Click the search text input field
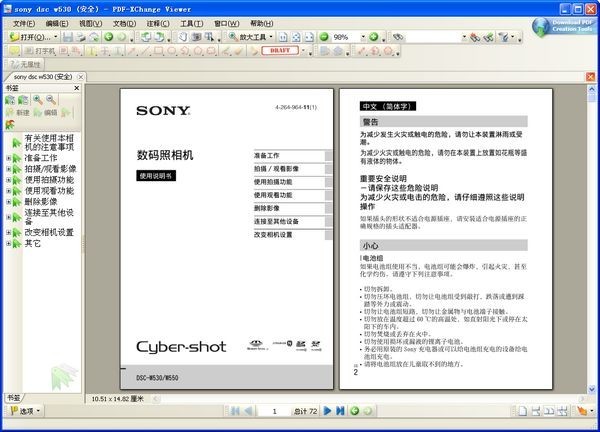Image resolution: width=600 pixels, height=432 pixels. click(433, 37)
